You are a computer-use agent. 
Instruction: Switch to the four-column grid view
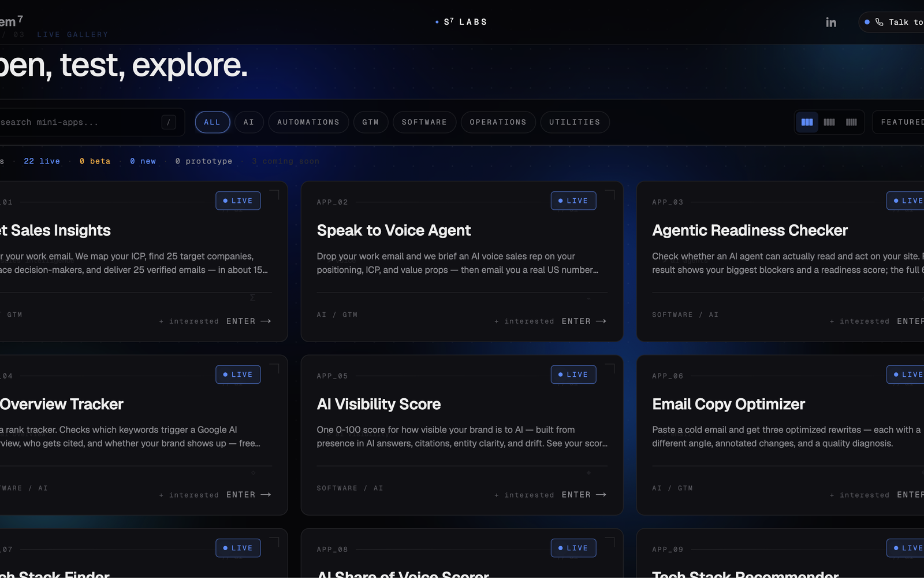click(x=829, y=122)
